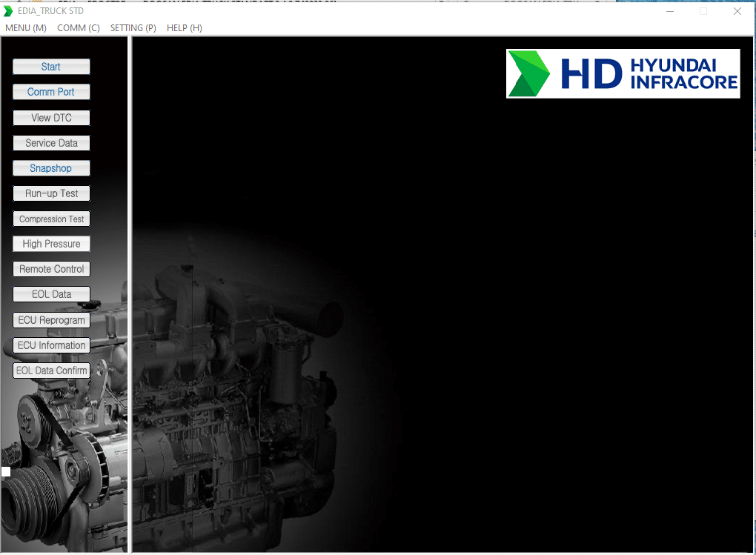Click the EDIA_TRUCK STD title bar icon

[8, 11]
